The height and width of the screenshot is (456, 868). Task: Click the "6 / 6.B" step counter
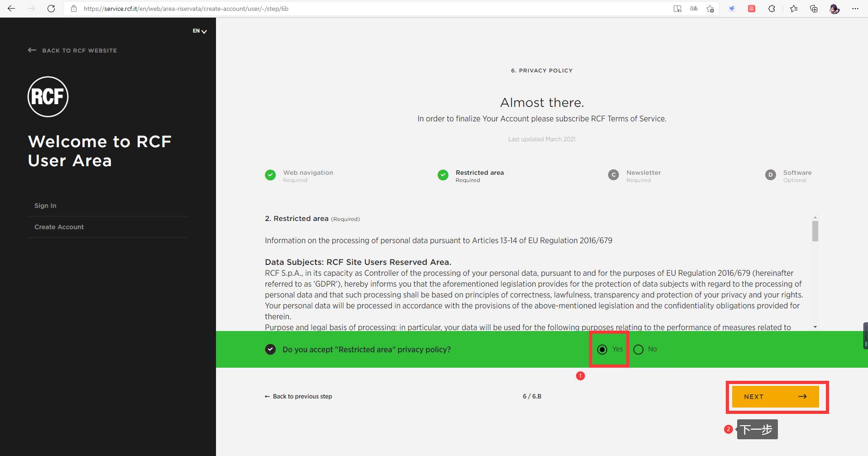tap(532, 396)
